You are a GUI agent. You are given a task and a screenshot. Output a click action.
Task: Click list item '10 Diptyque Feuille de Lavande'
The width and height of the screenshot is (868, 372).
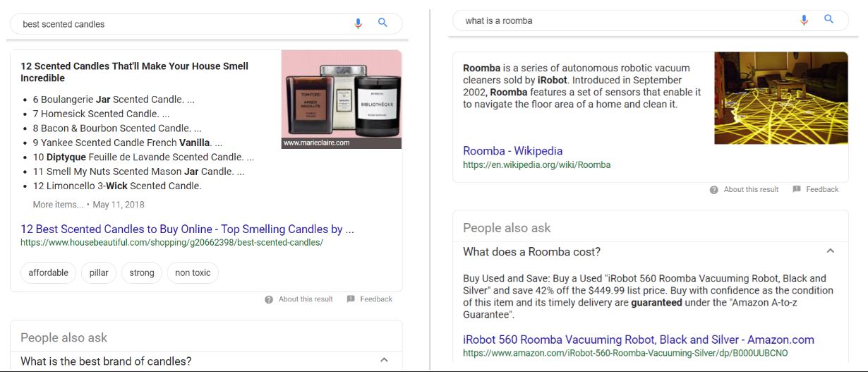click(143, 157)
